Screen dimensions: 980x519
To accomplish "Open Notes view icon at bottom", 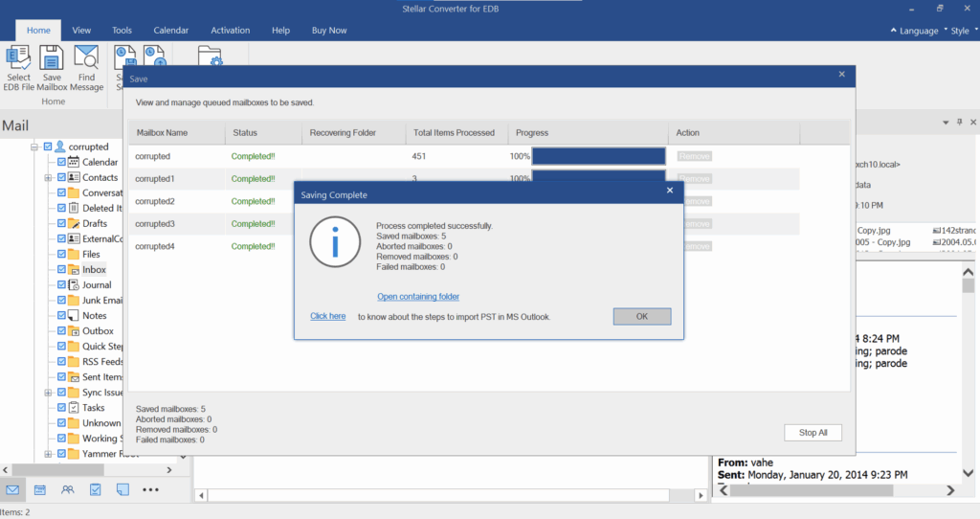I will [x=122, y=489].
